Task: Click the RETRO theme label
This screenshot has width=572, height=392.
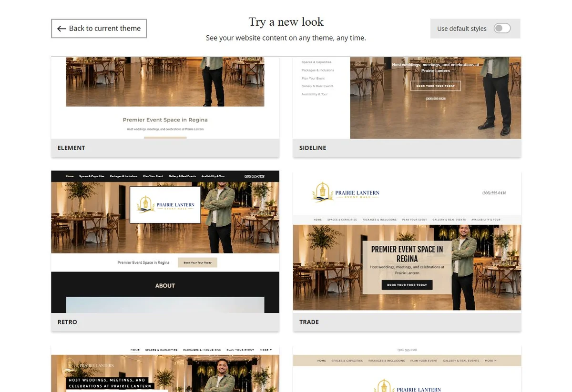Action: [67, 322]
